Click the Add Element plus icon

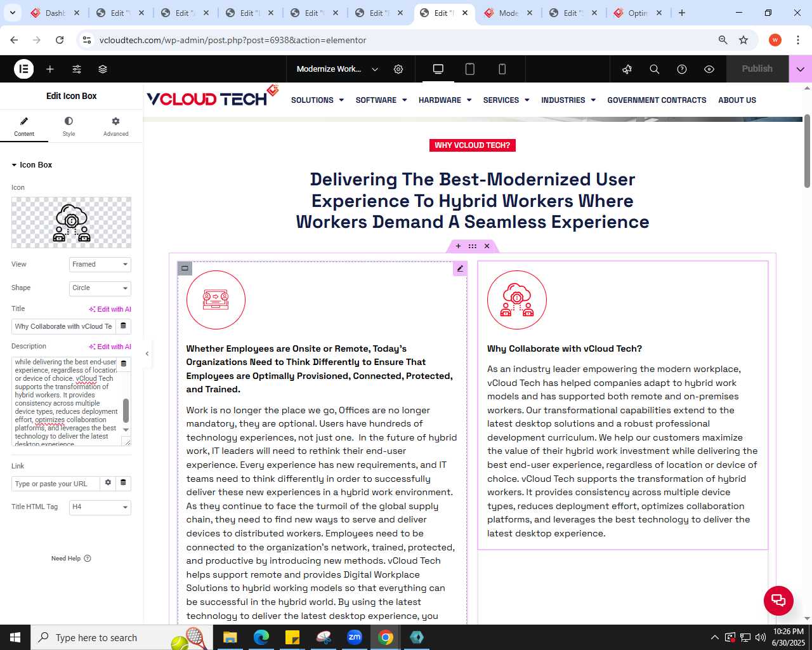pos(50,69)
